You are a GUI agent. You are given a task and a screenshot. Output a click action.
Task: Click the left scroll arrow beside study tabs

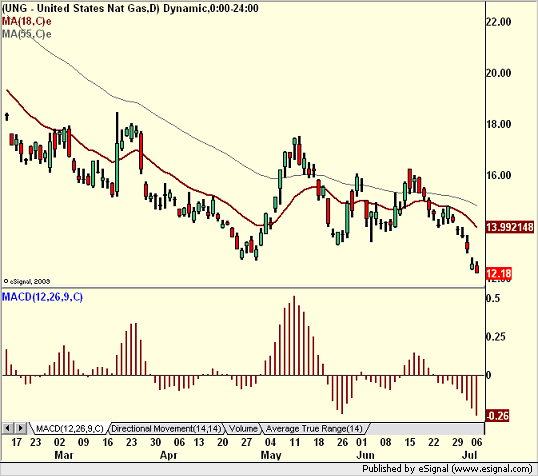8,428
